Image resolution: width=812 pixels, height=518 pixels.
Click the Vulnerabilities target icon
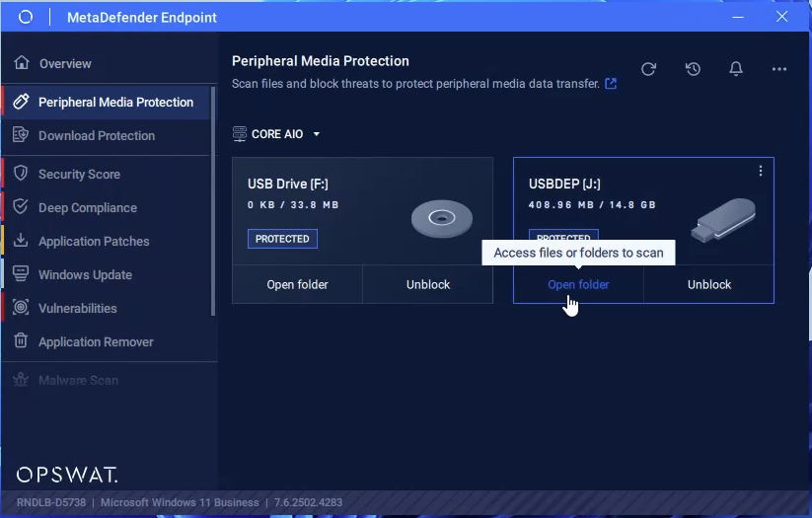coord(21,307)
